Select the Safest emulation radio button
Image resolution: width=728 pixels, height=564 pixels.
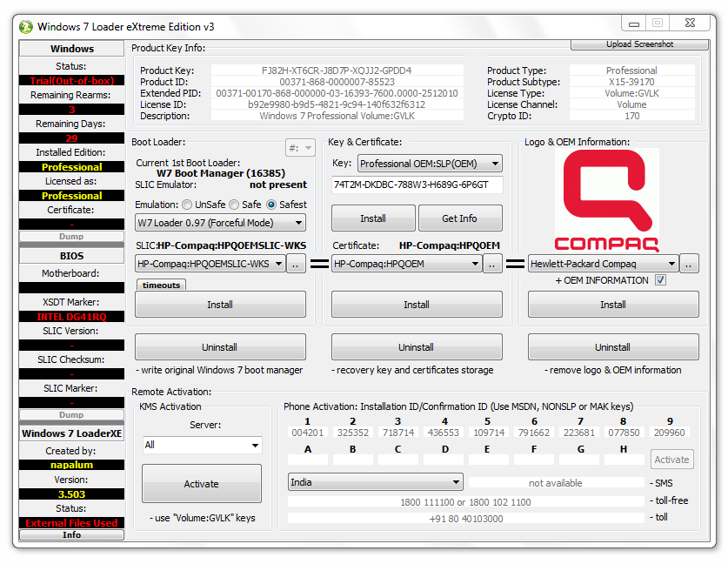271,205
